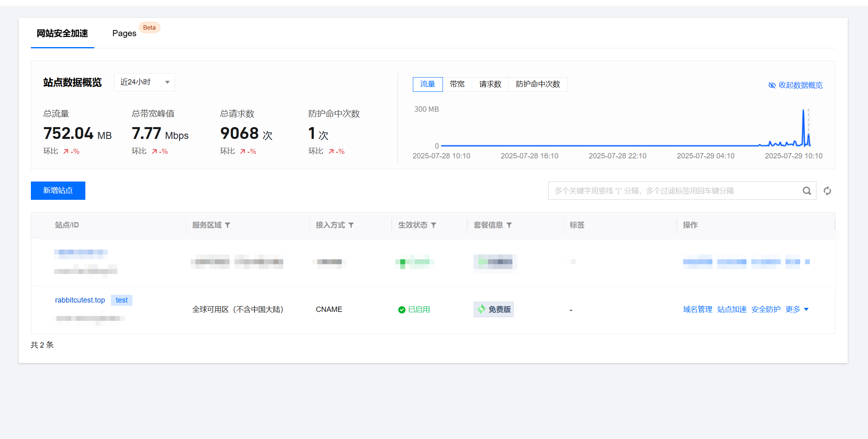Click the 全球可用区（不含中国大陆） cell
This screenshot has width=868, height=439.
pyautogui.click(x=238, y=309)
